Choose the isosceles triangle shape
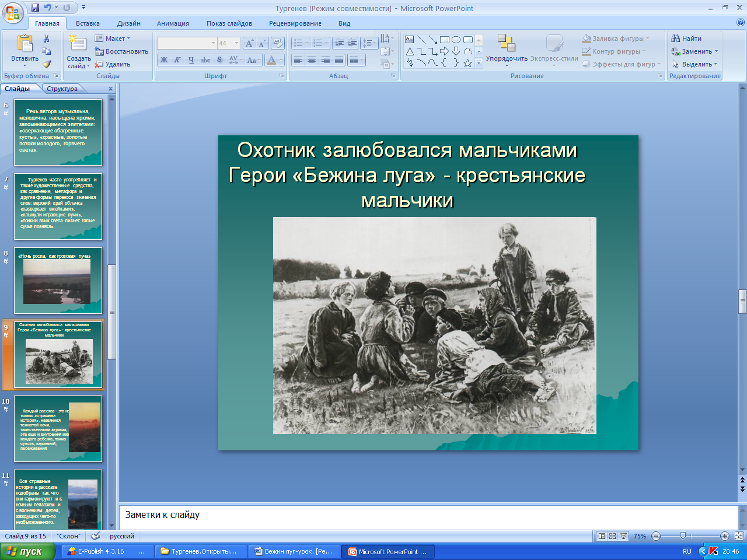Image resolution: width=747 pixels, height=560 pixels. click(x=410, y=51)
